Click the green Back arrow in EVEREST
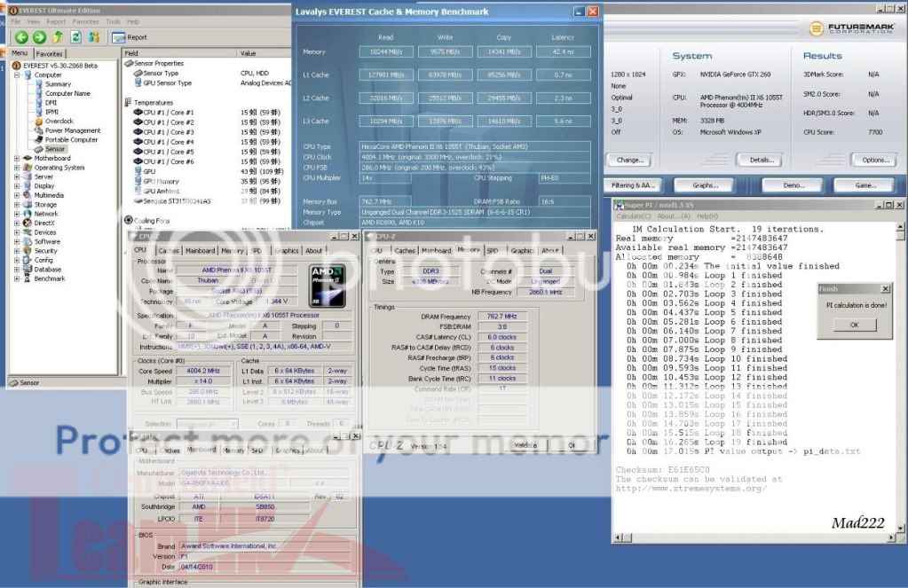 pos(21,37)
